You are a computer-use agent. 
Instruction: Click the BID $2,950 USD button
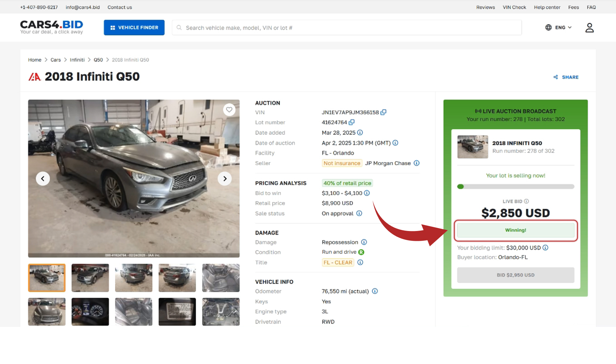[x=516, y=275]
